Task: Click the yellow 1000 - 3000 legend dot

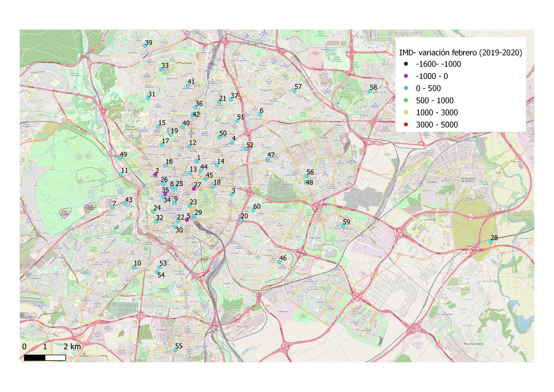Action: pos(406,112)
